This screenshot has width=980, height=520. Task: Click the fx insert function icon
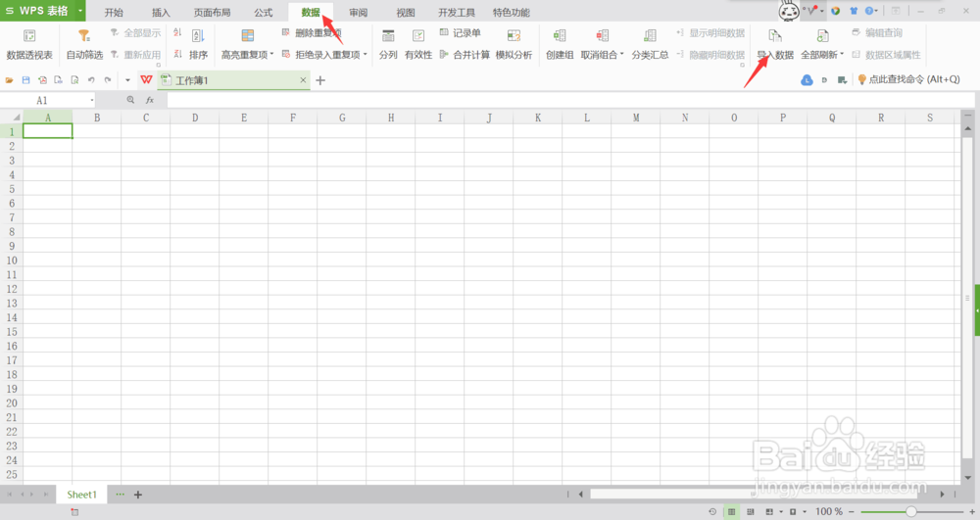tap(149, 100)
